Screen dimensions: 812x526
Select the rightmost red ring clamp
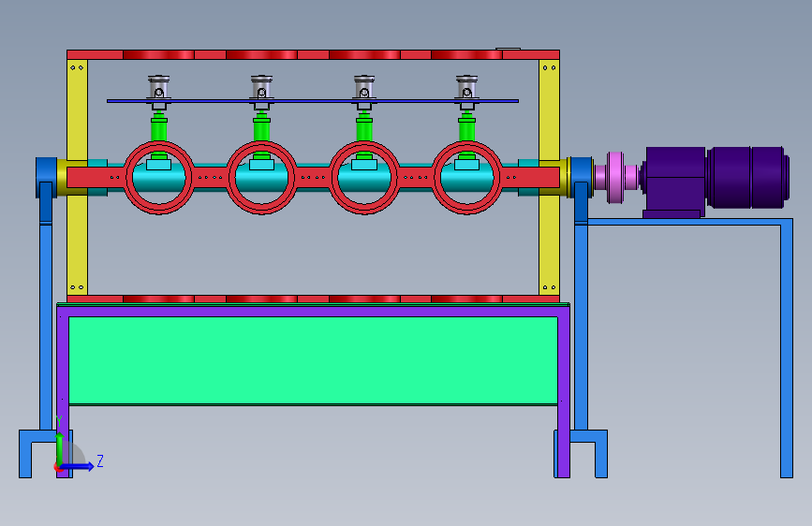click(x=466, y=177)
